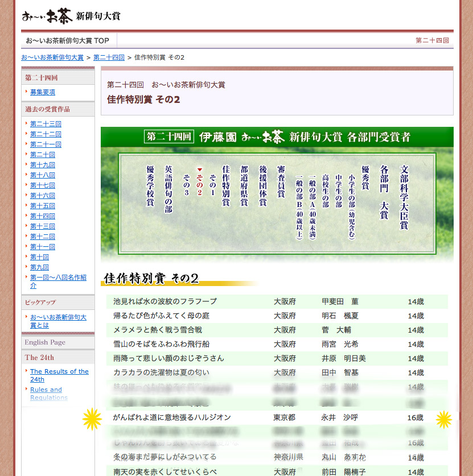
Task: Open the 第十五回 past results link
Action: 43,206
